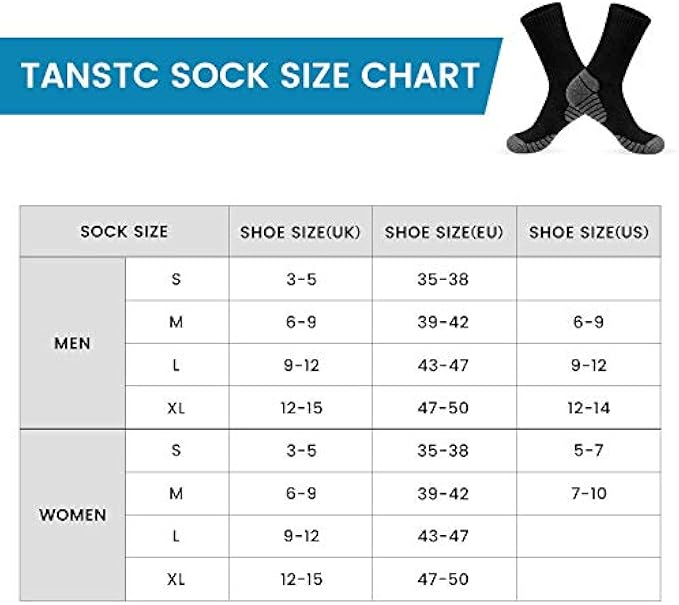Click women's S US value 5-7
679x605 pixels.
click(x=587, y=450)
